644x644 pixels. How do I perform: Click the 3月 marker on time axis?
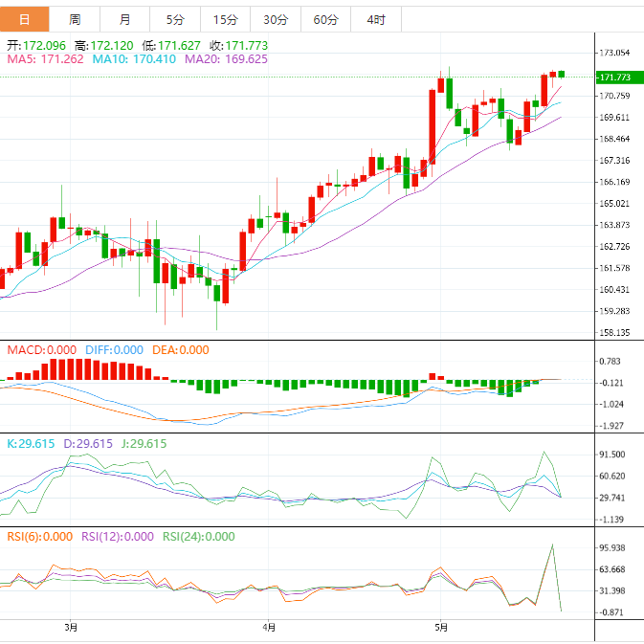pyautogui.click(x=71, y=628)
